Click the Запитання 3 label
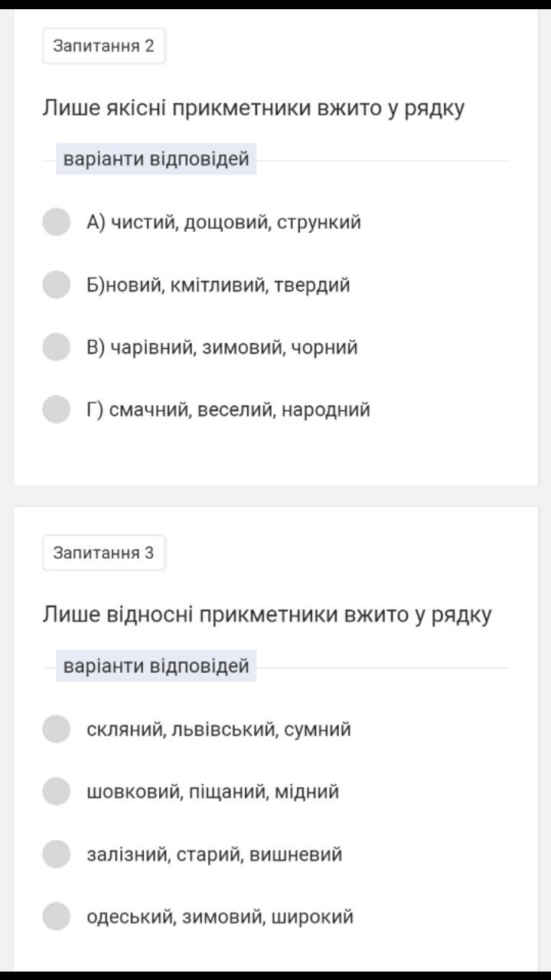 [x=103, y=553]
